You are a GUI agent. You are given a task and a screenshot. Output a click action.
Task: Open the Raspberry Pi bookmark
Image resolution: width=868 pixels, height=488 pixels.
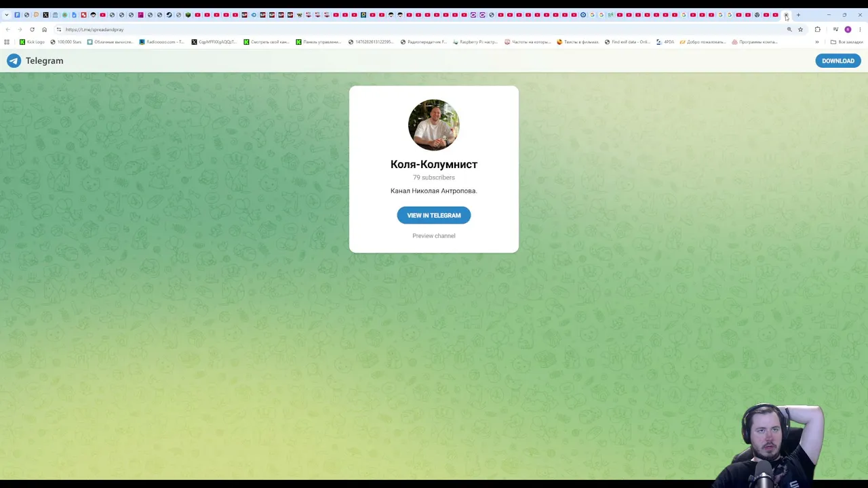(x=475, y=42)
